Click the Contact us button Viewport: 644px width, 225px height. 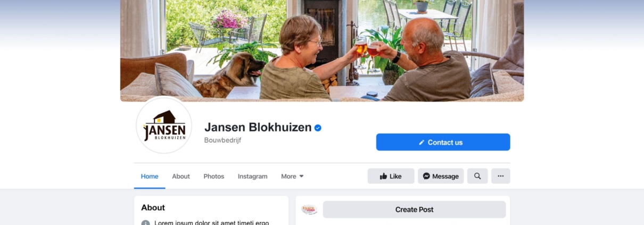(x=443, y=142)
